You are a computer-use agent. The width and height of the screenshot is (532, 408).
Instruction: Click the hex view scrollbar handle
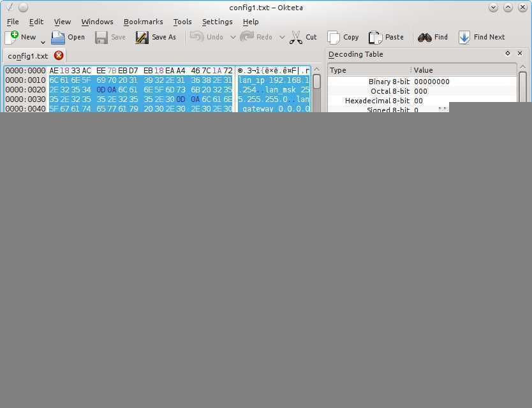click(x=316, y=82)
